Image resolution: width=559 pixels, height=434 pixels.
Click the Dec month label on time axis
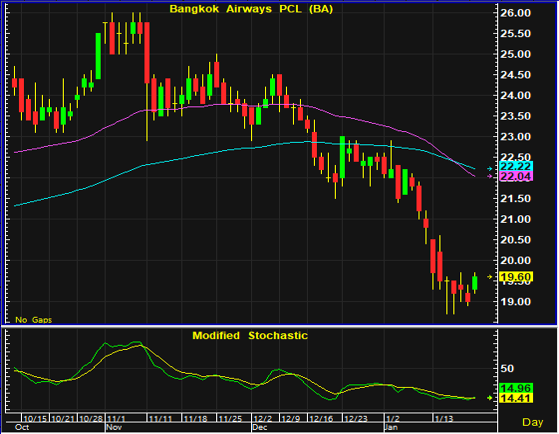click(260, 427)
